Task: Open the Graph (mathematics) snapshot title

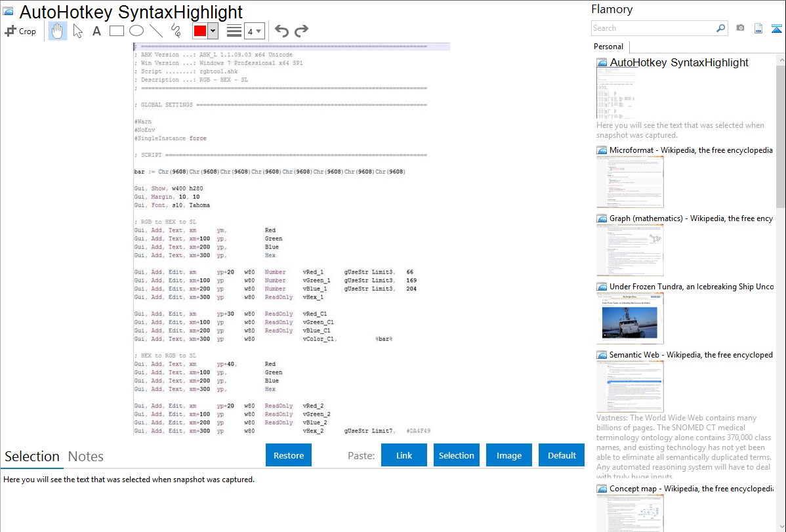Action: pos(691,218)
